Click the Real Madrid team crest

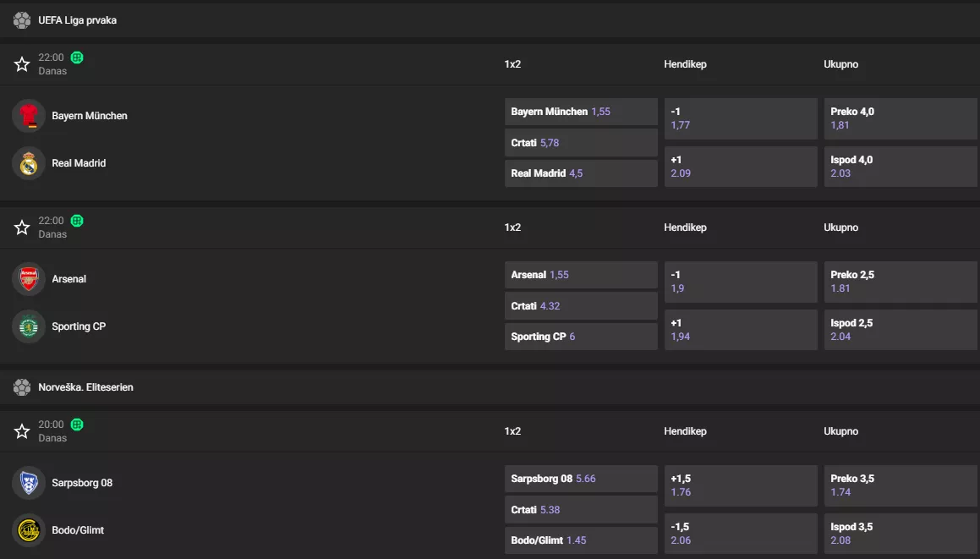coord(29,163)
